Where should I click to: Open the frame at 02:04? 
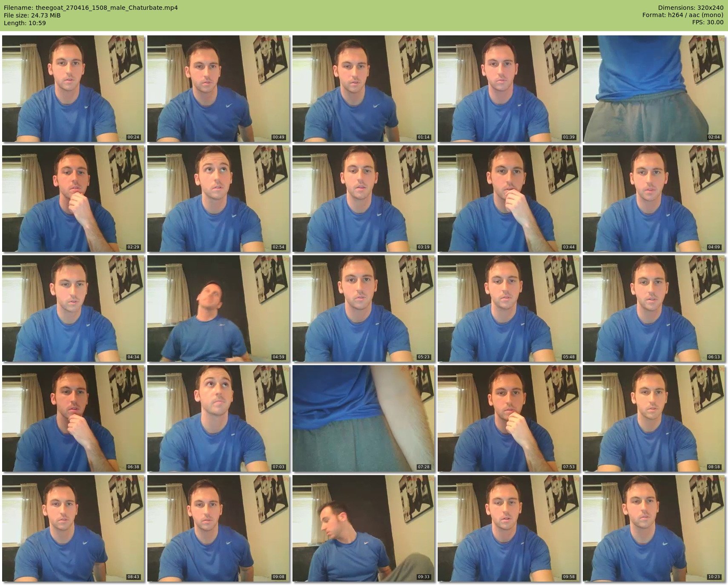[654, 89]
